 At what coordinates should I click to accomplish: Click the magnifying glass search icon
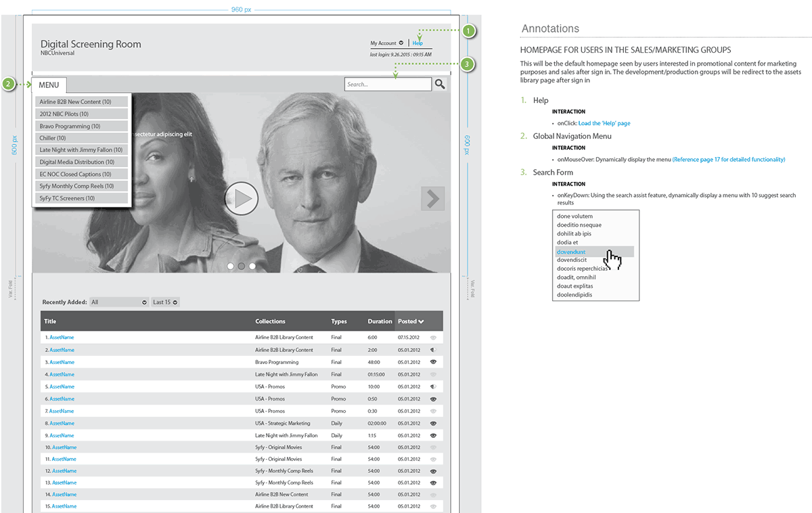tap(440, 85)
